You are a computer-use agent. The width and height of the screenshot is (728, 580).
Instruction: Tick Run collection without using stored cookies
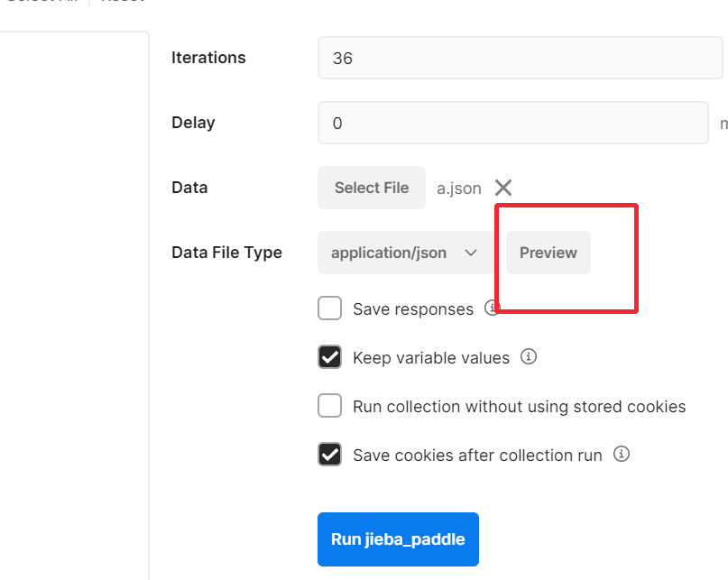[x=329, y=406]
